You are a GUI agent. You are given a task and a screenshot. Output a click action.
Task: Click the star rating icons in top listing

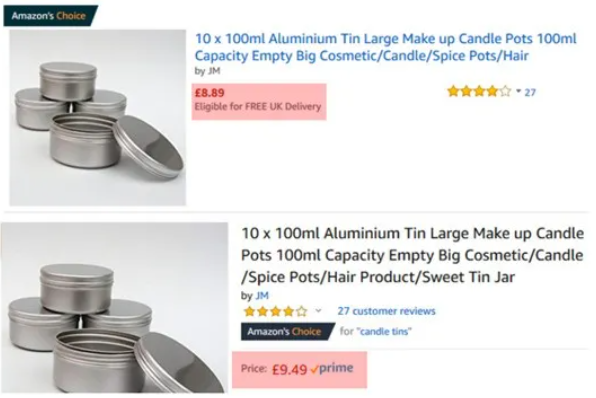(x=479, y=91)
